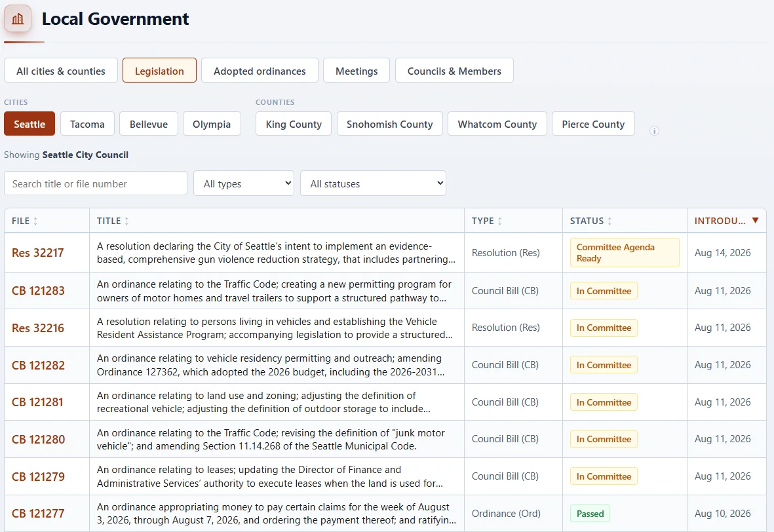774x532 pixels.
Task: Open file CB 121277
Action: click(38, 514)
